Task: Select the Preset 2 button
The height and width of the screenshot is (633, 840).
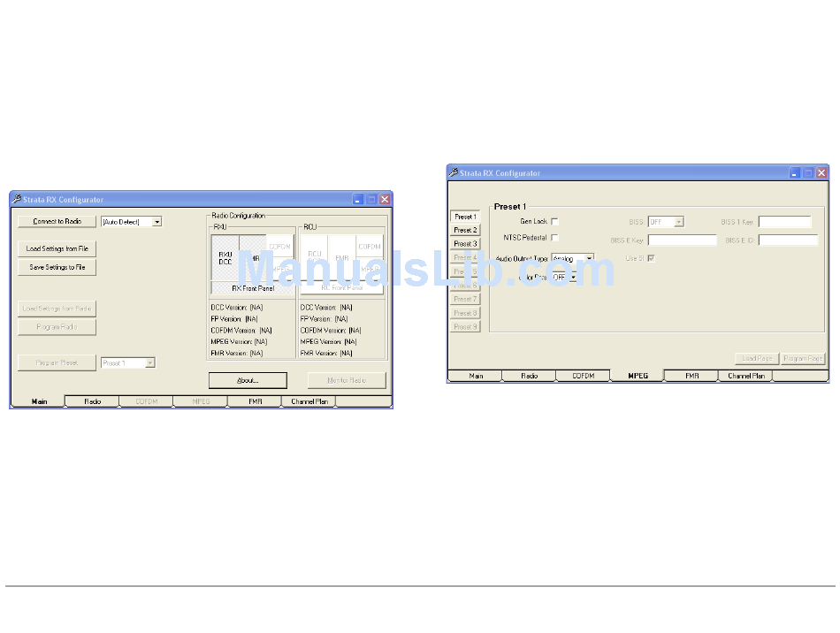Action: click(x=465, y=230)
